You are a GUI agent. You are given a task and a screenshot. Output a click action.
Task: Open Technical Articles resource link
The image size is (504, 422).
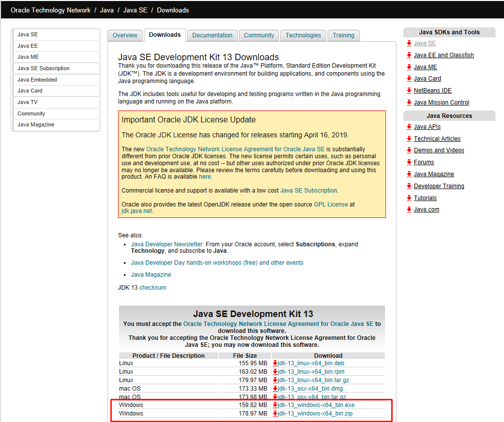(x=437, y=139)
